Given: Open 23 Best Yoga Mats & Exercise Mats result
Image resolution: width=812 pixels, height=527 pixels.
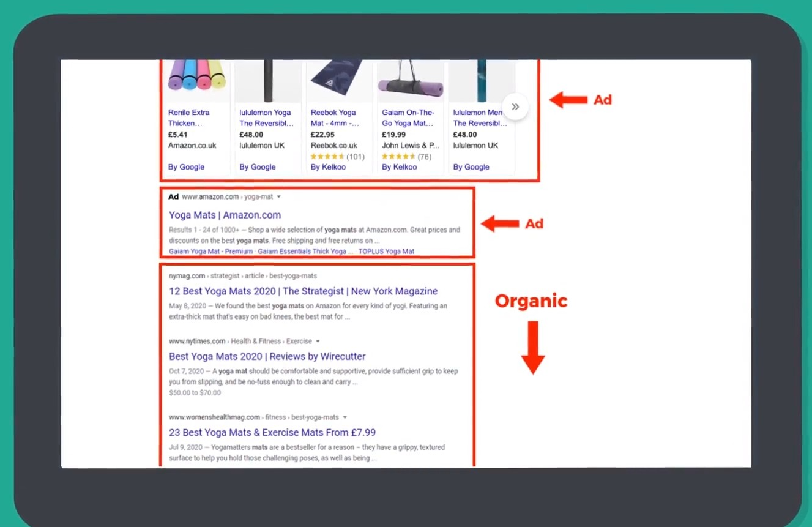Looking at the screenshot, I should (x=272, y=433).
